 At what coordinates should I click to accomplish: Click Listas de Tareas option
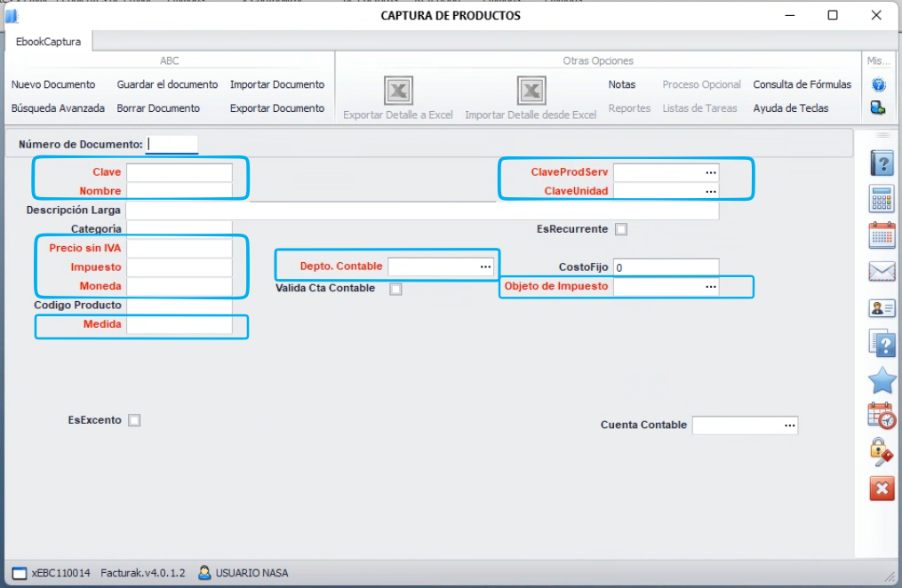pyautogui.click(x=699, y=108)
